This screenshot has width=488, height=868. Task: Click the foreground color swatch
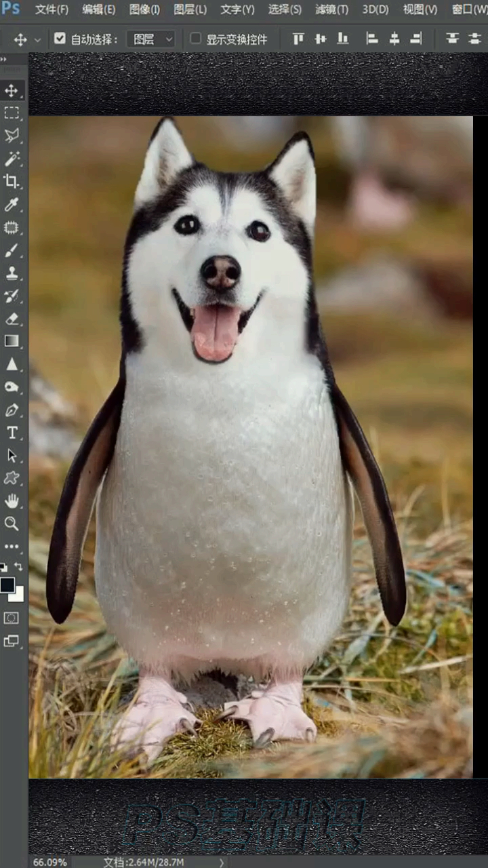pos(7,585)
